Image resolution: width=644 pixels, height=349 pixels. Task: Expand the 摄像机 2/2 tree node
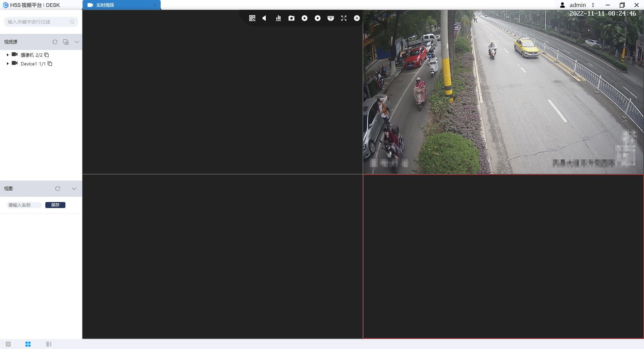[8, 55]
